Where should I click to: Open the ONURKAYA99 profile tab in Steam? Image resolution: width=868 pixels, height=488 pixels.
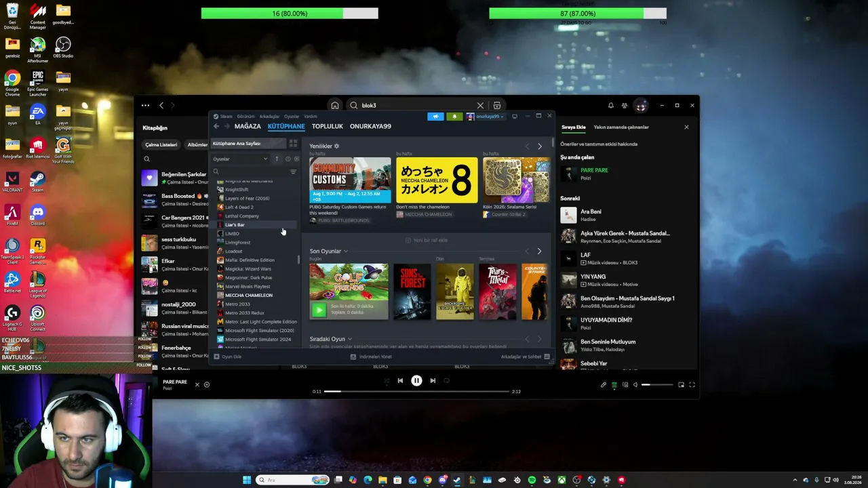coord(370,127)
